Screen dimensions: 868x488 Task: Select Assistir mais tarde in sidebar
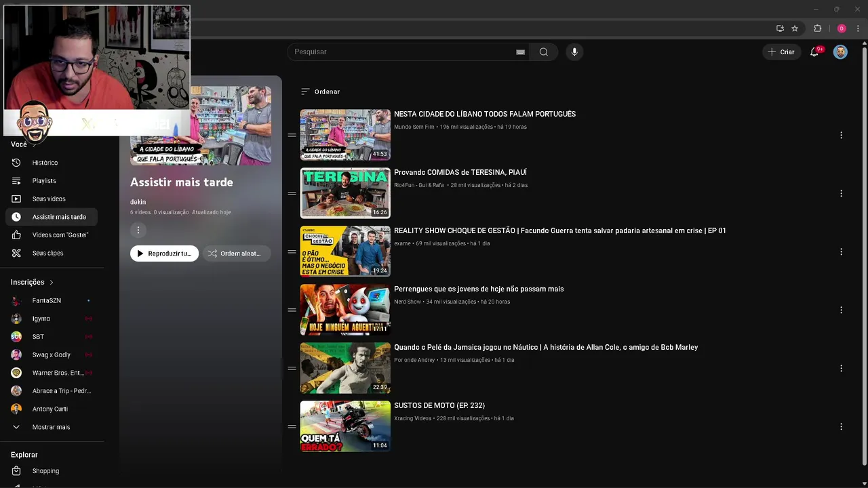pyautogui.click(x=52, y=217)
